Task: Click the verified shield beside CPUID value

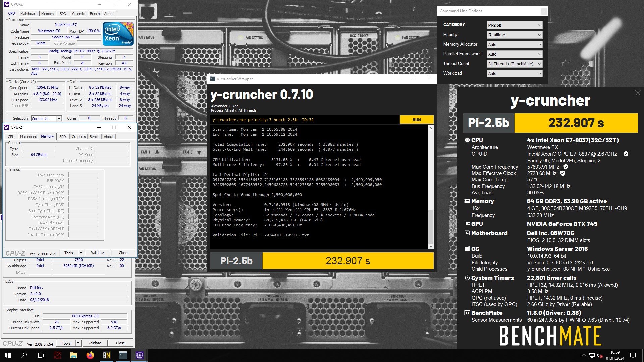Action: pyautogui.click(x=626, y=154)
